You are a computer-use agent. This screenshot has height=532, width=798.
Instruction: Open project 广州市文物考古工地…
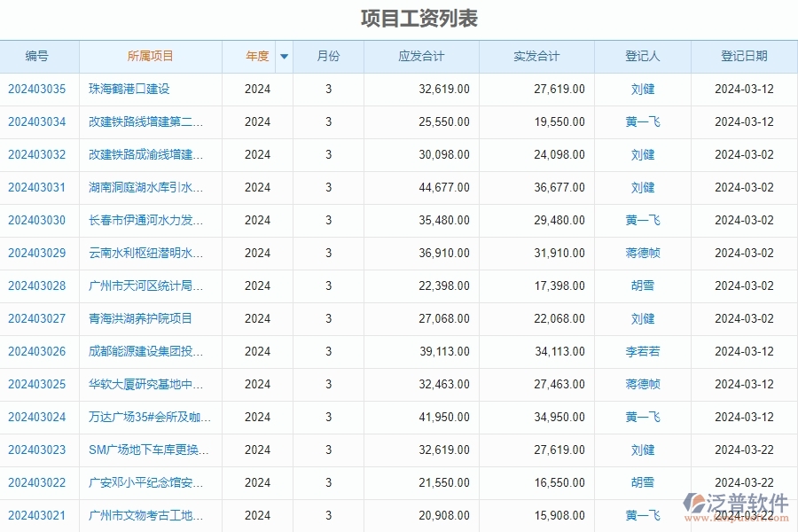(145, 516)
